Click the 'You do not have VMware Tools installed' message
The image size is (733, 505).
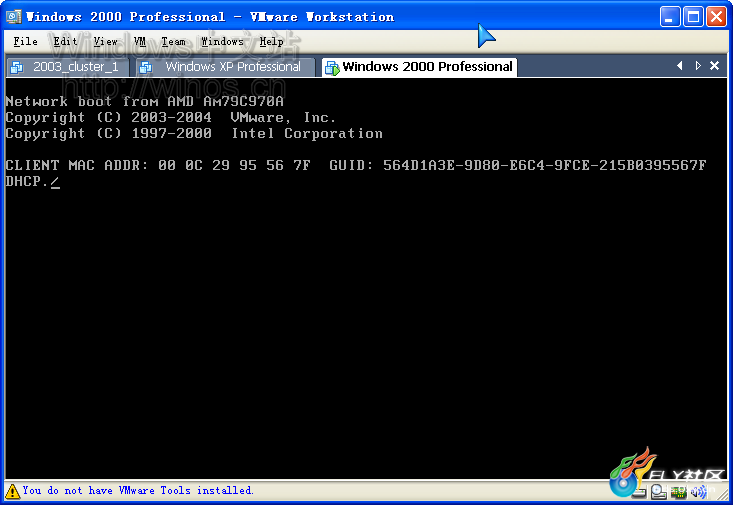(138, 491)
